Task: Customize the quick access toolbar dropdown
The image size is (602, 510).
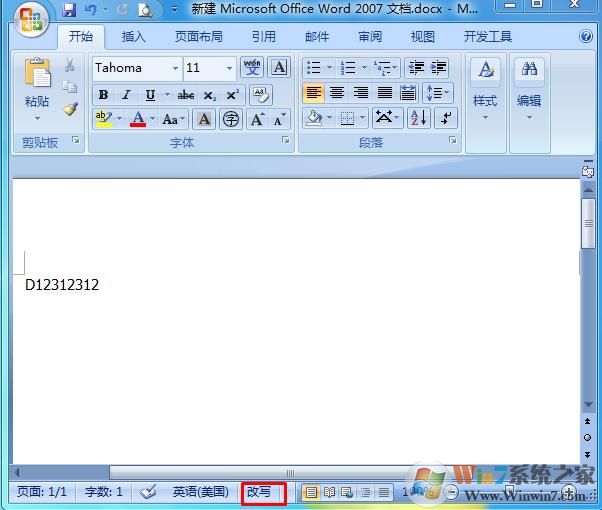Action: [x=174, y=10]
